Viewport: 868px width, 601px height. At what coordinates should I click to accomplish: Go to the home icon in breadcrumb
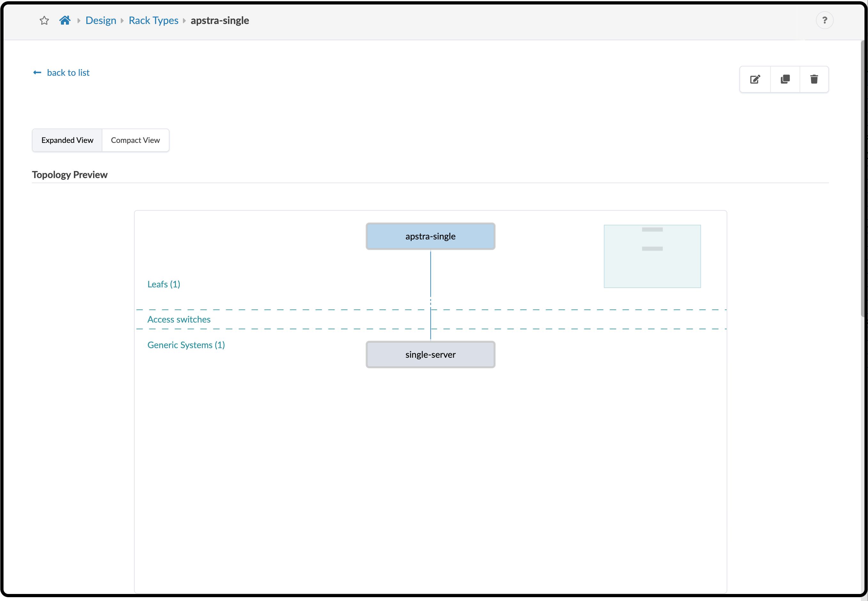pos(65,20)
